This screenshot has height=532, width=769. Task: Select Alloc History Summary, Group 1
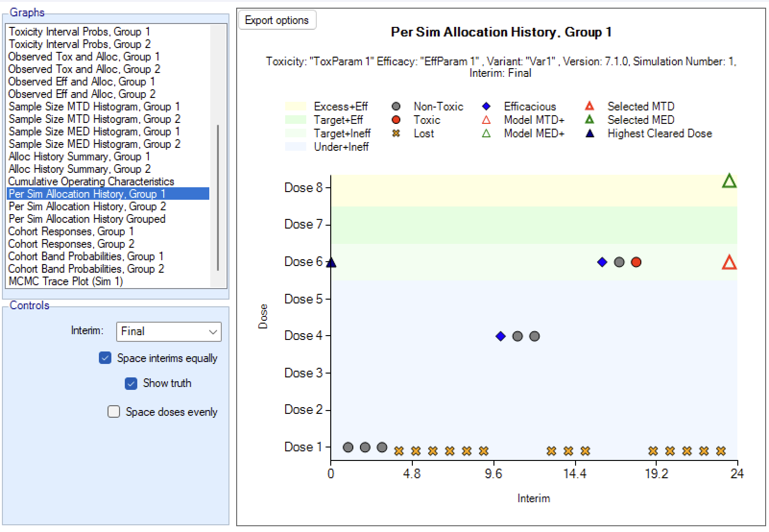79,157
